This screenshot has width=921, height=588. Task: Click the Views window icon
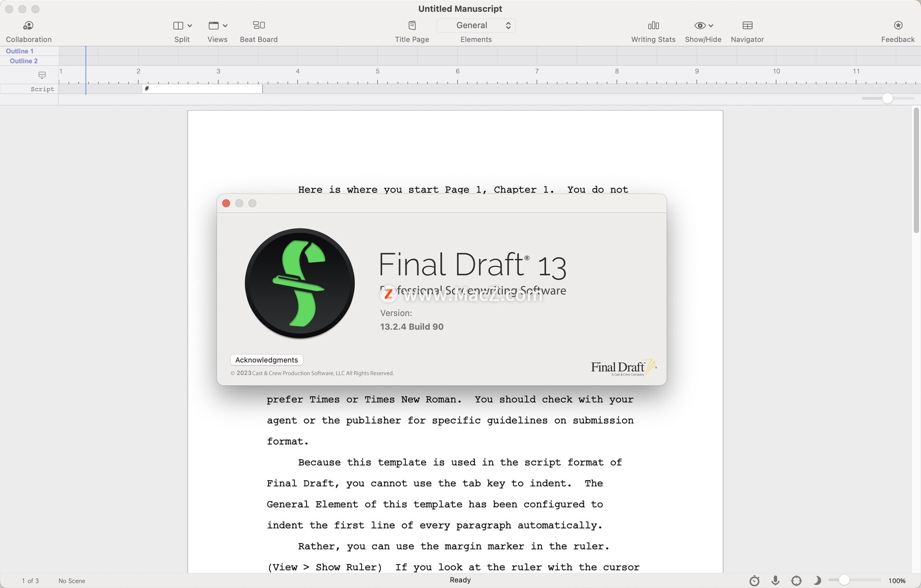(x=213, y=25)
